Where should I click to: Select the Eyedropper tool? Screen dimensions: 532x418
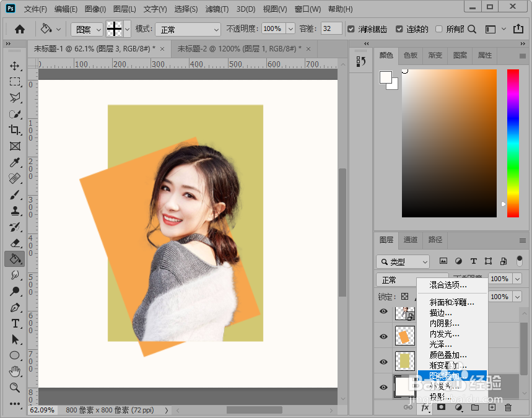click(15, 162)
